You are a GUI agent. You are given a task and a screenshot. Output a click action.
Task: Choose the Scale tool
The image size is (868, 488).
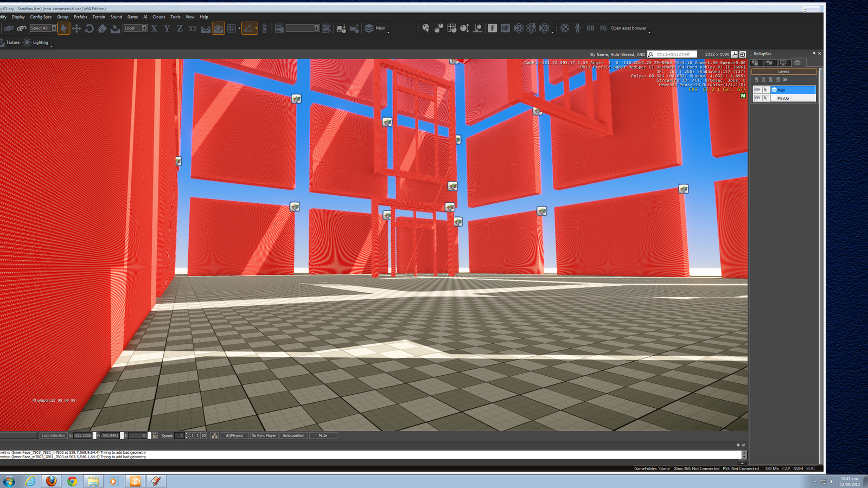[103, 28]
